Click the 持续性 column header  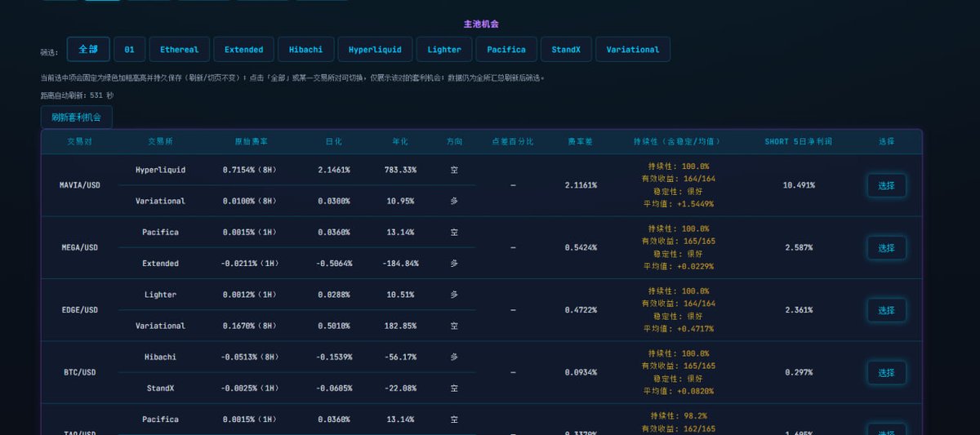(x=677, y=141)
